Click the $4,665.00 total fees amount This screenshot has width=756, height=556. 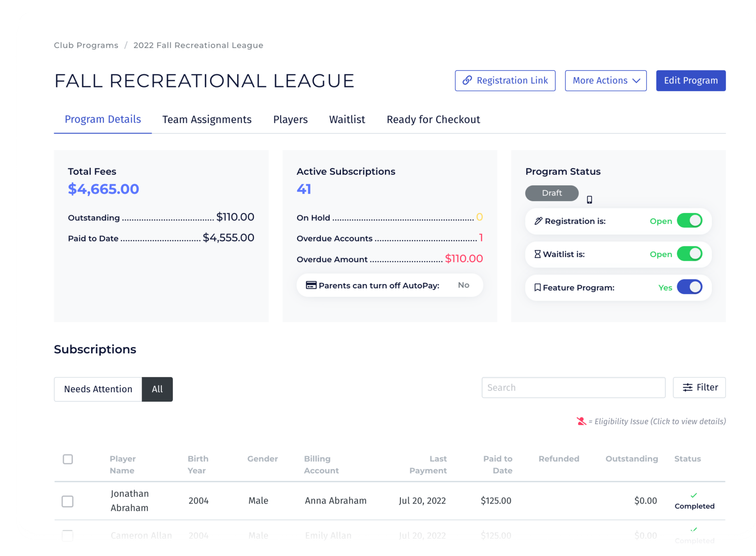pyautogui.click(x=104, y=189)
